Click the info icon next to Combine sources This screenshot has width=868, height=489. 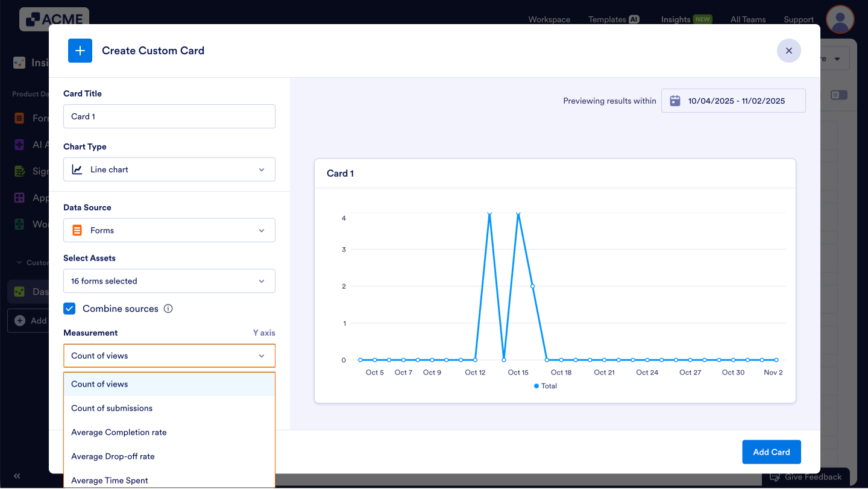pyautogui.click(x=168, y=308)
